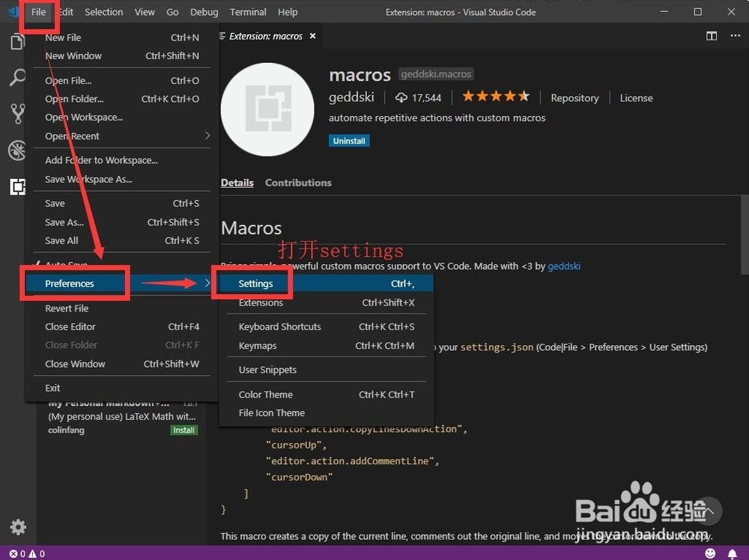749x560 pixels.
Task: Click the five-star rating of macros
Action: tap(496, 97)
